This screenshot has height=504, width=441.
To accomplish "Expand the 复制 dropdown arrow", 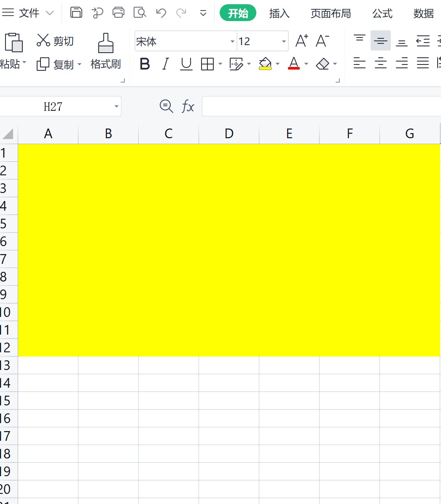I will (x=79, y=64).
